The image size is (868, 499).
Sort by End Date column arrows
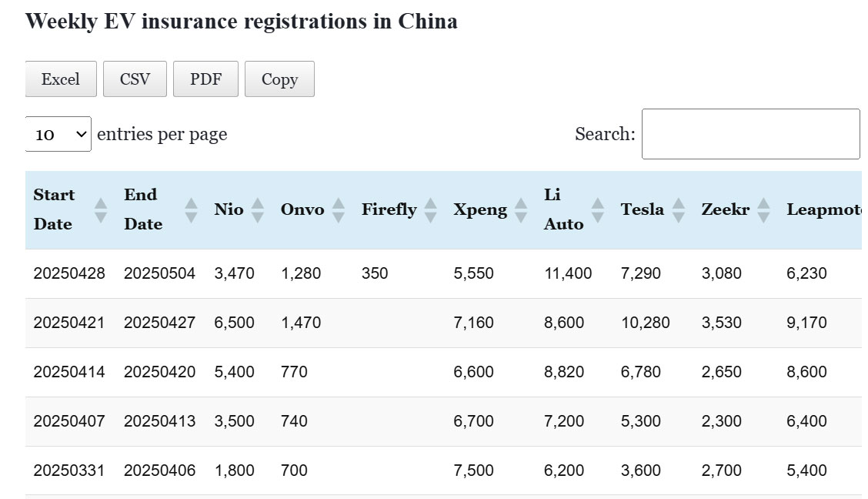point(191,209)
